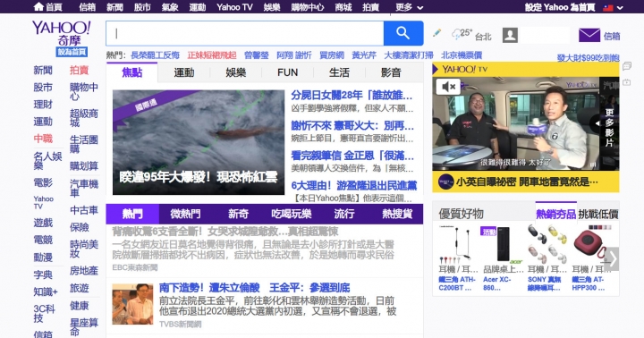Click inside the search text field

(245, 33)
